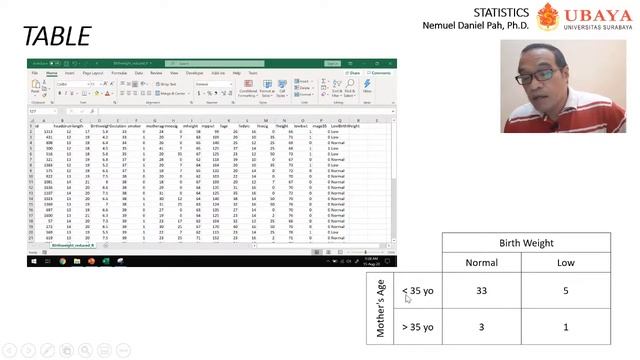Switch to Page Layout view button

(x=328, y=252)
